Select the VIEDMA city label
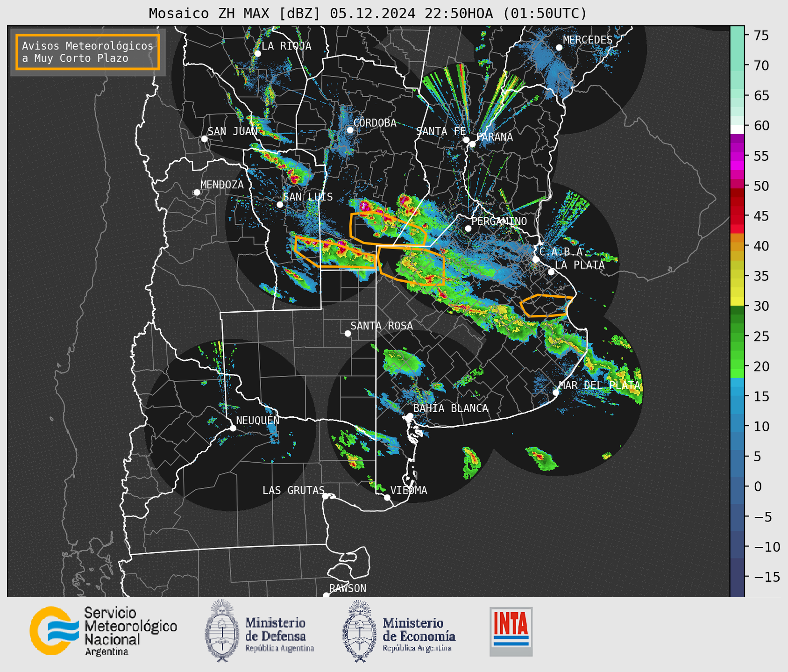This screenshot has height=672, width=788. click(409, 490)
